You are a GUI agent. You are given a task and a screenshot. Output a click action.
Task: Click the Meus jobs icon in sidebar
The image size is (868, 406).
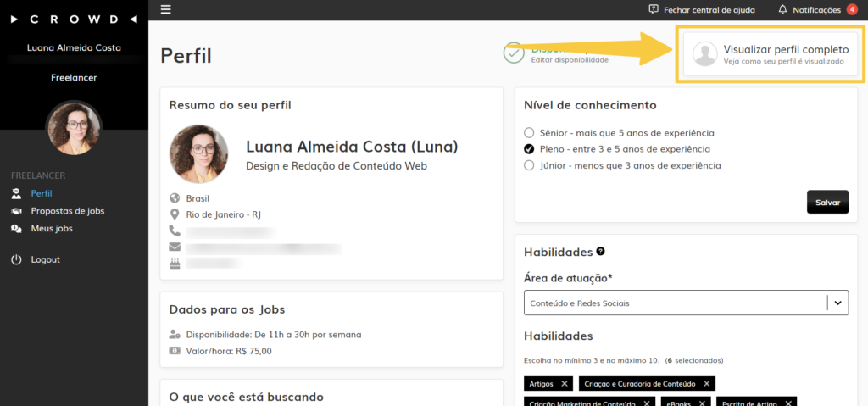17,228
